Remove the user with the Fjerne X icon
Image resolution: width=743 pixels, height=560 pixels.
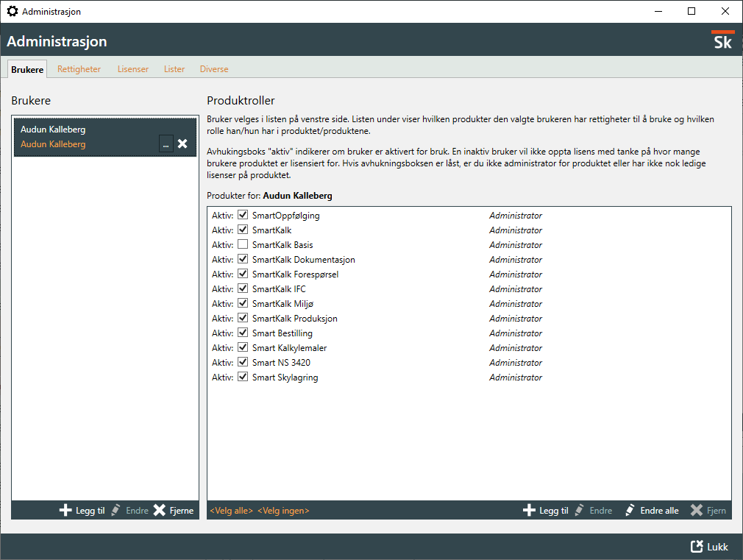160,511
